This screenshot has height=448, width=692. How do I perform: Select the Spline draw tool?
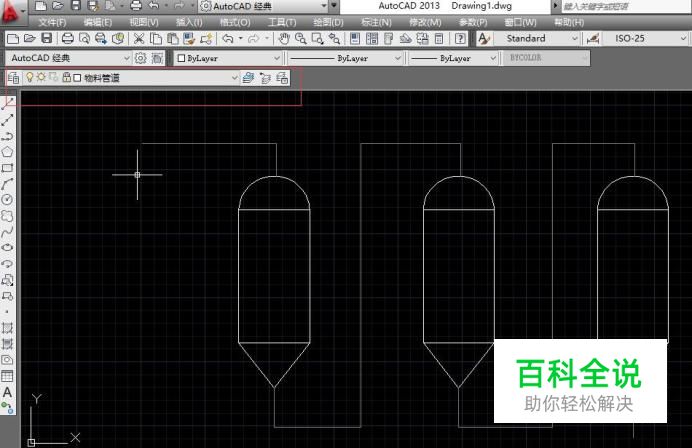pyautogui.click(x=8, y=232)
